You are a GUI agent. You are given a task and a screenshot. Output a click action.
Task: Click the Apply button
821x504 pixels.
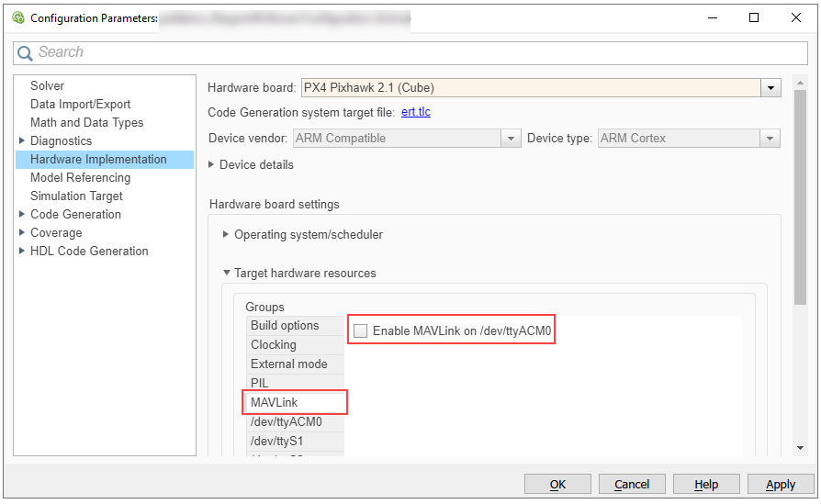pos(781,484)
